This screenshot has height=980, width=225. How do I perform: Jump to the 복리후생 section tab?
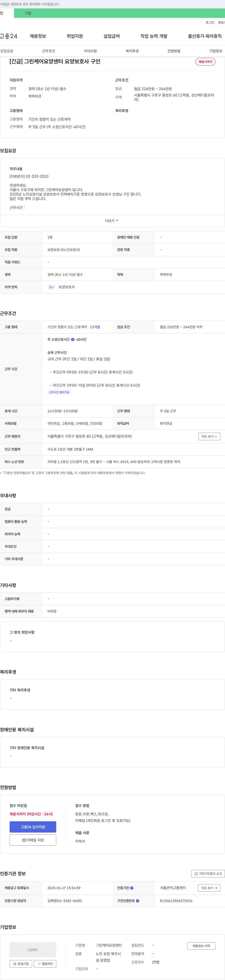(132, 51)
